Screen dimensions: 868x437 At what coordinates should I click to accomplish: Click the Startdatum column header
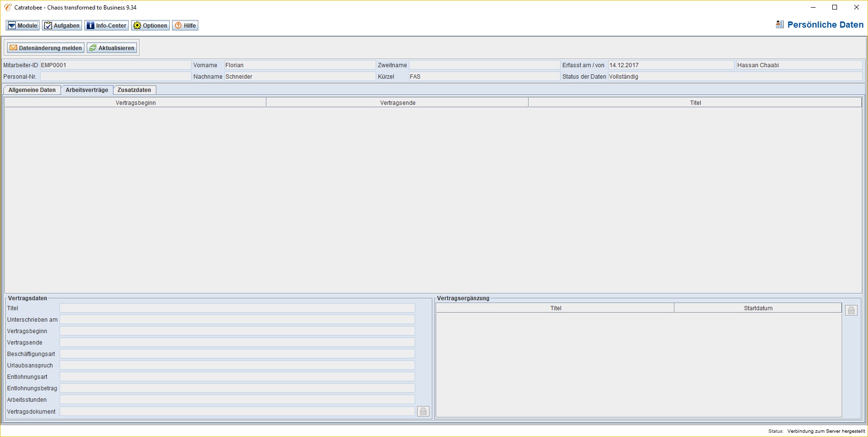(758, 308)
